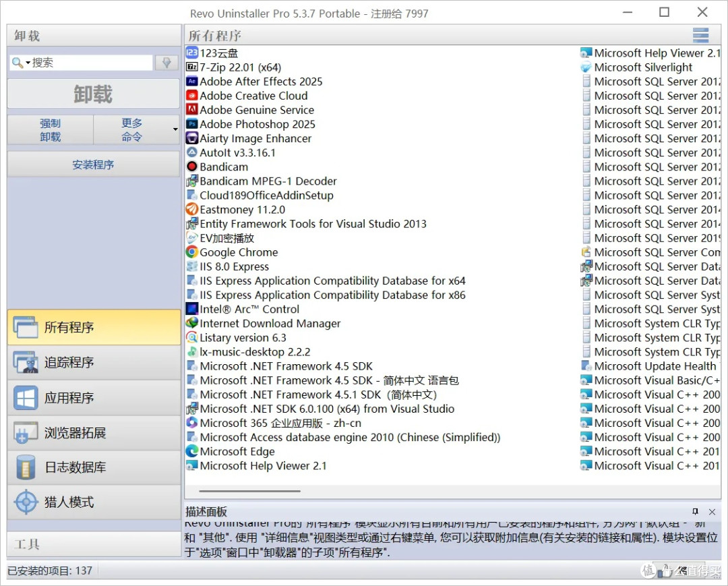Image resolution: width=728 pixels, height=586 pixels.
Task: Select the Adobe Photoshop 2025 icon
Action: (191, 124)
